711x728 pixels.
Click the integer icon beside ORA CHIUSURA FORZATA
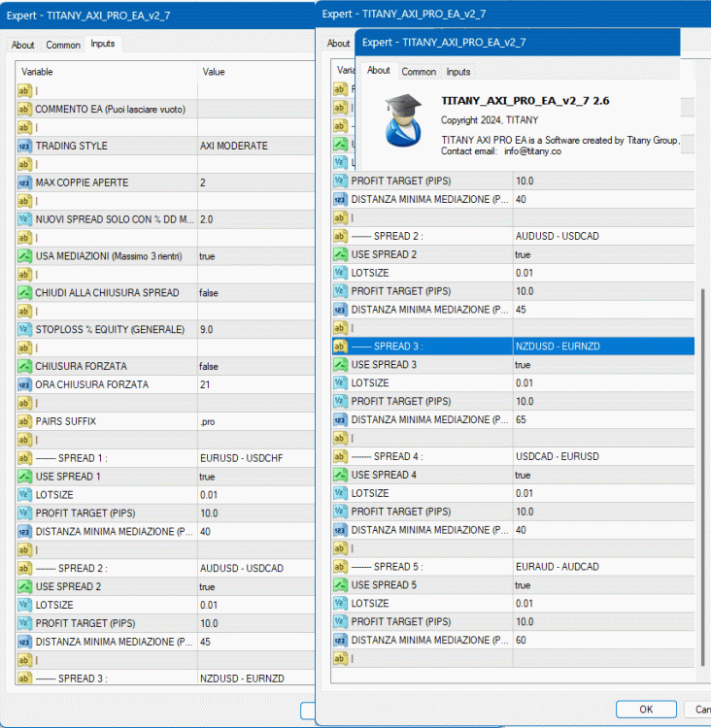[x=24, y=384]
